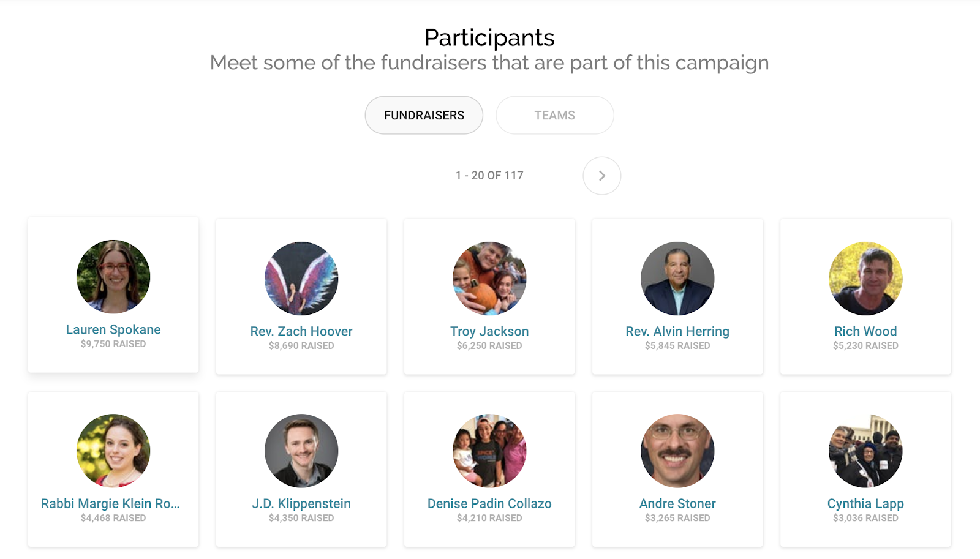Image resolution: width=980 pixels, height=559 pixels.
Task: Open J.D. Klippenstein's profile photo
Action: pyautogui.click(x=301, y=451)
